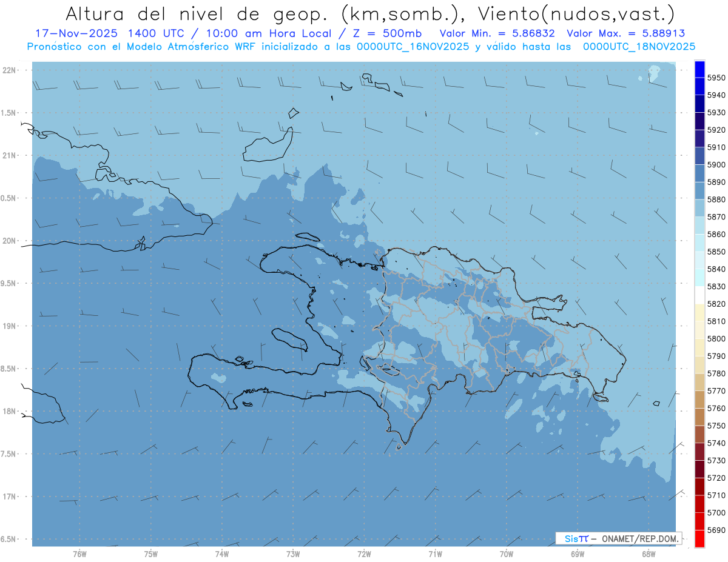Click the legend value '5950'
The height and width of the screenshot is (562, 728).
point(716,78)
